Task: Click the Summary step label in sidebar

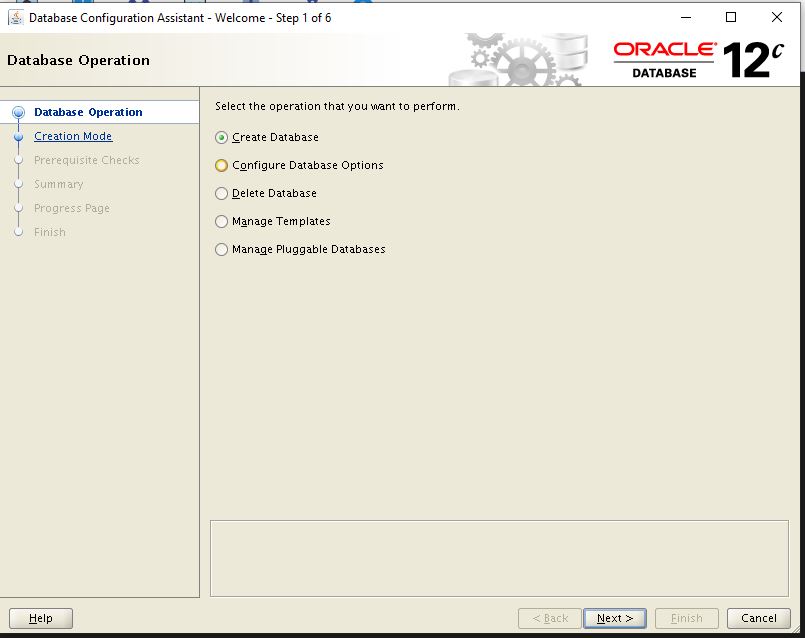Action: [60, 184]
